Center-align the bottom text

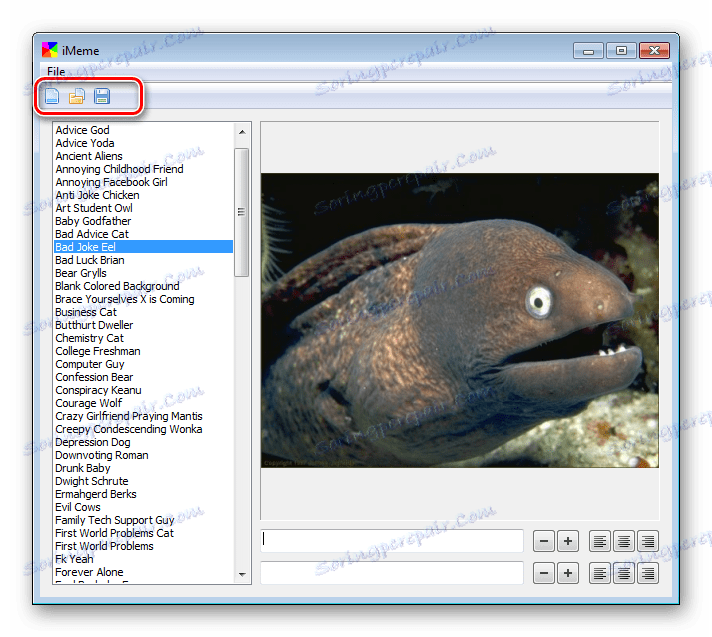pyautogui.click(x=624, y=573)
